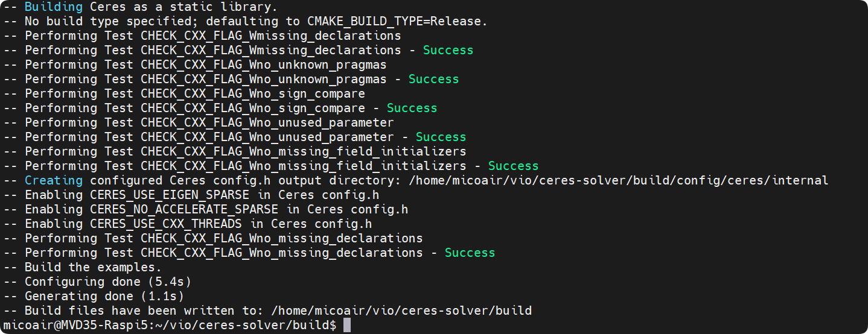Click Success after Wno_missing_declarations test
This screenshot has width=868, height=334.
tap(470, 253)
